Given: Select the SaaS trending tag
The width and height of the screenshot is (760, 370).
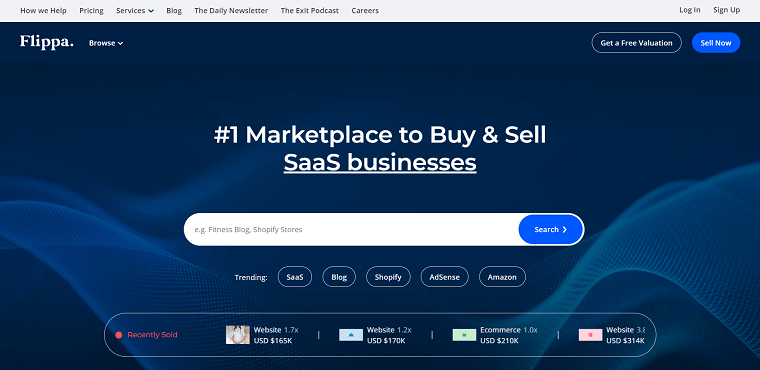Looking at the screenshot, I should (295, 277).
